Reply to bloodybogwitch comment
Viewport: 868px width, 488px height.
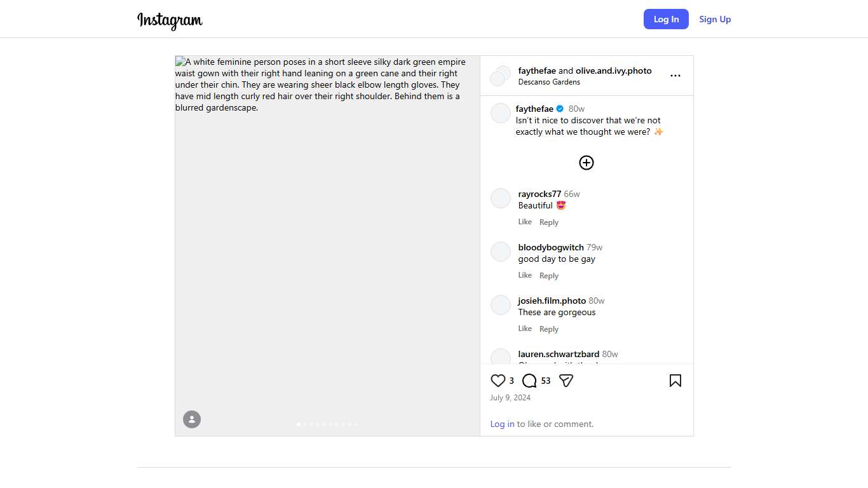pyautogui.click(x=549, y=276)
